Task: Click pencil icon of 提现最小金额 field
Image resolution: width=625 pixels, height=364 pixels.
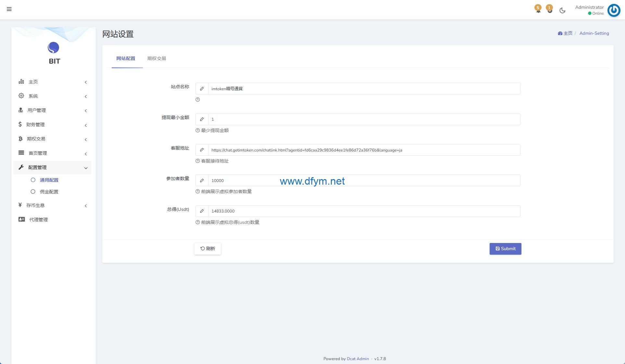Action: tap(202, 119)
